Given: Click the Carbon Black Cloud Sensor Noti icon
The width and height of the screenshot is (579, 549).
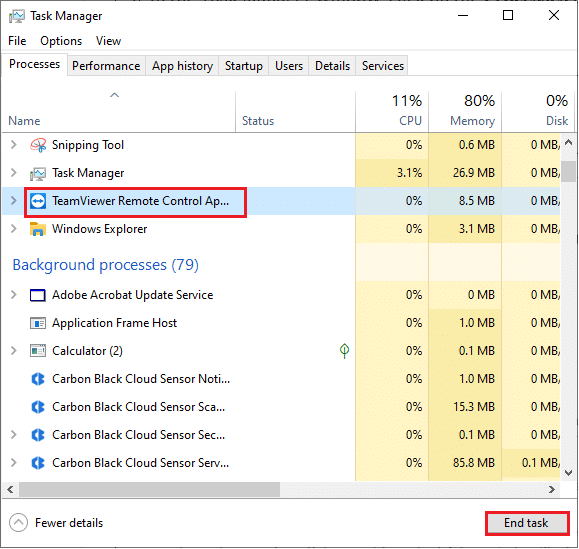Looking at the screenshot, I should coord(38,379).
